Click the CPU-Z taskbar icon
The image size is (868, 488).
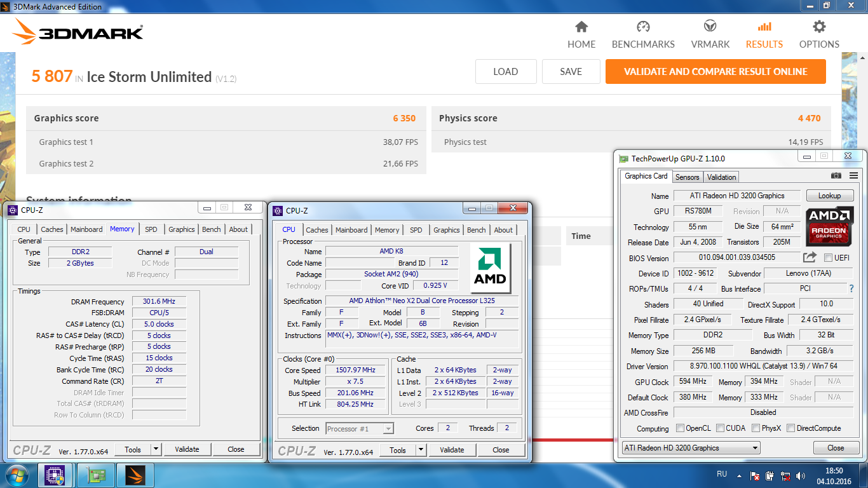coord(55,475)
